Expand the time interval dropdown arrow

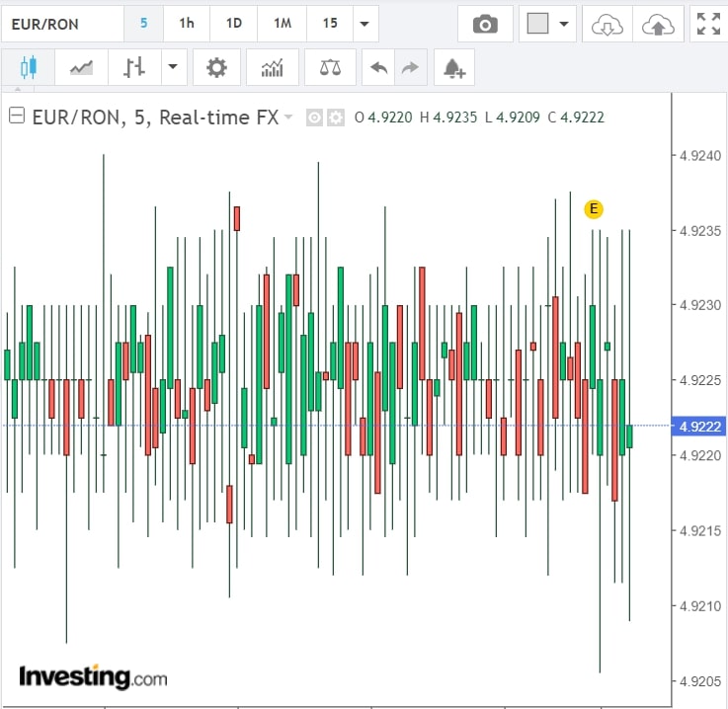click(364, 24)
